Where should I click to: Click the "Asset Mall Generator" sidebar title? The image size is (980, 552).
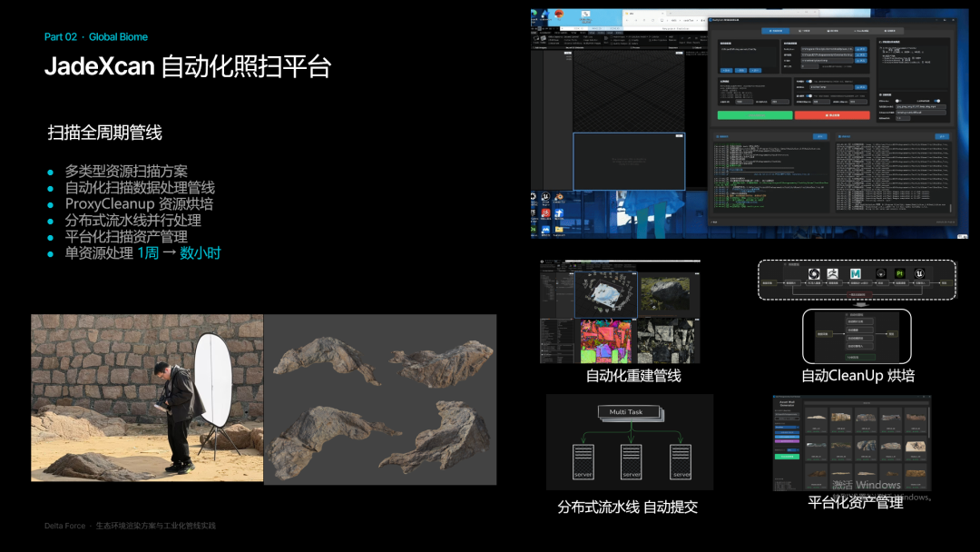click(787, 404)
